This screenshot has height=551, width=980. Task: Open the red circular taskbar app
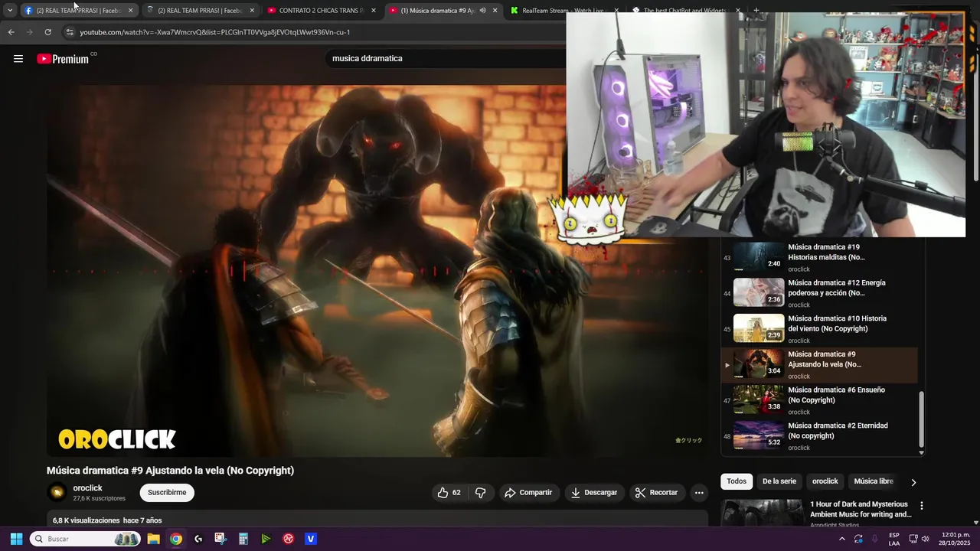289,539
